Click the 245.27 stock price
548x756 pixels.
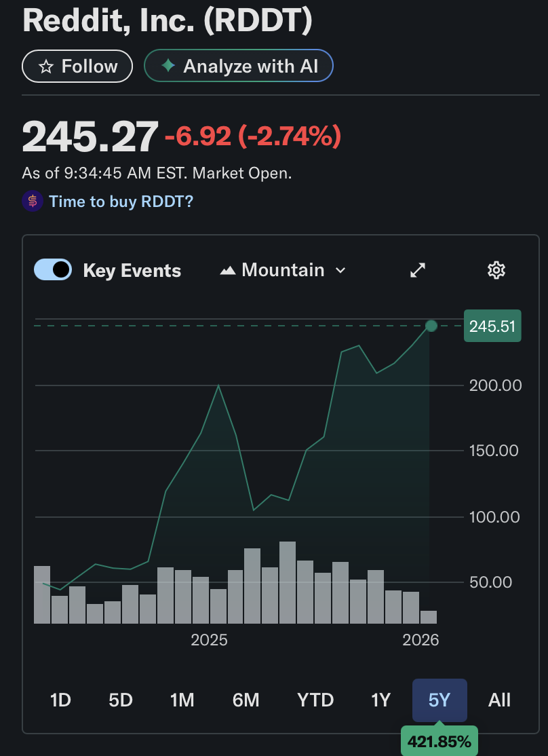[90, 136]
